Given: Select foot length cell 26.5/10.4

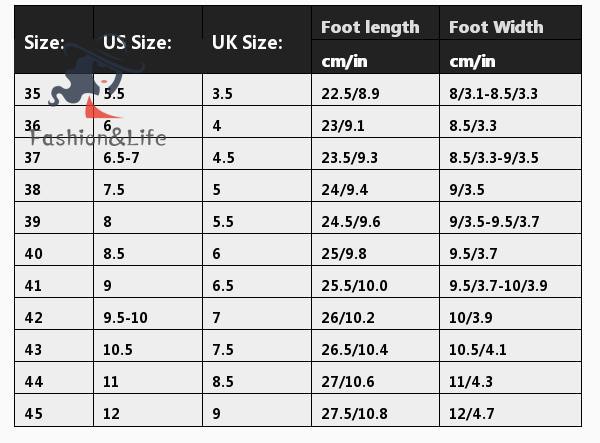Looking at the screenshot, I should tap(354, 350).
